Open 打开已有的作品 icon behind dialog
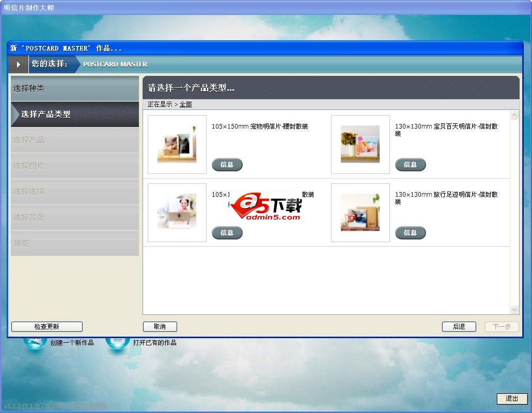 click(117, 343)
